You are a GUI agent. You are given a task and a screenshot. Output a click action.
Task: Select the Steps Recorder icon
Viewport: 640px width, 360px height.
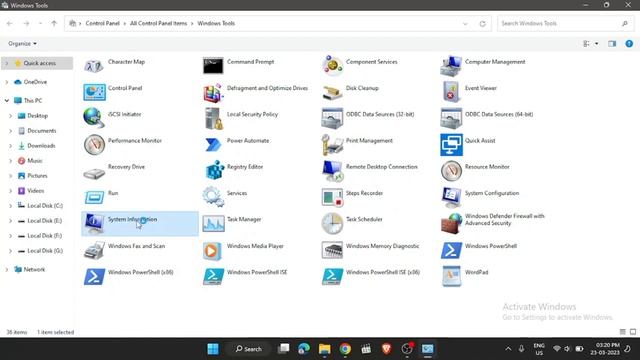(x=332, y=197)
